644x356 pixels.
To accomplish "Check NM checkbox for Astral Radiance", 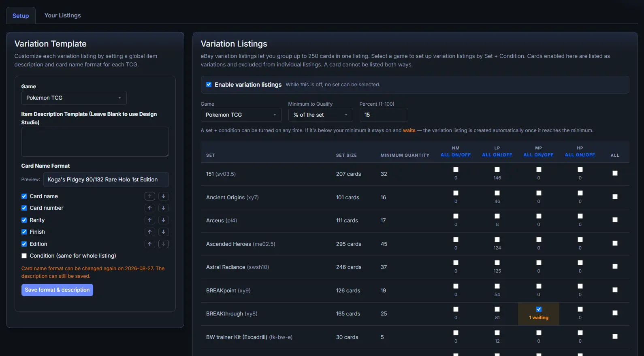I will [456, 263].
